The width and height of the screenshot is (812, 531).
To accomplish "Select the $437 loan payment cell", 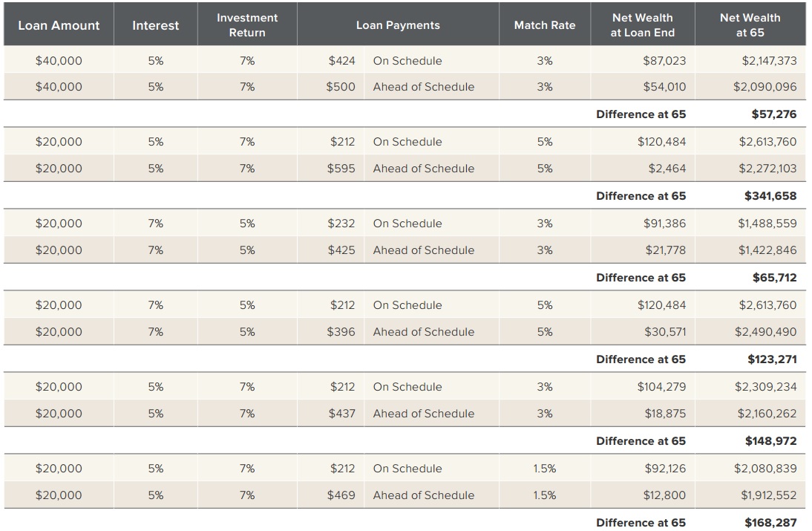I will (341, 414).
